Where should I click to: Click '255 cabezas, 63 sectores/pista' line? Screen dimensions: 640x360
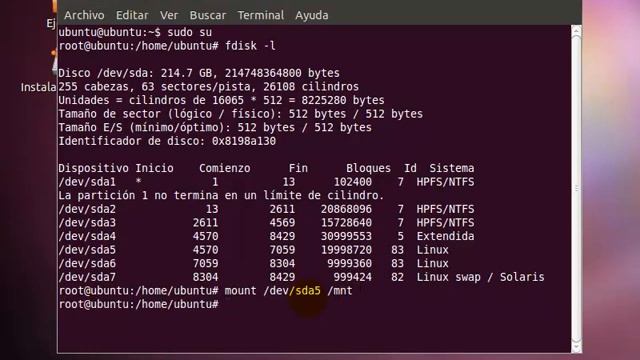[x=208, y=87]
